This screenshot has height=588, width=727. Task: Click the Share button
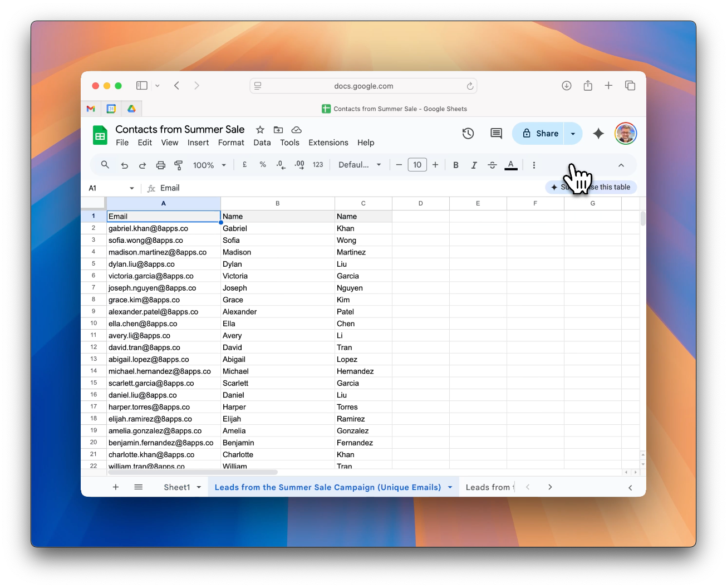[538, 134]
